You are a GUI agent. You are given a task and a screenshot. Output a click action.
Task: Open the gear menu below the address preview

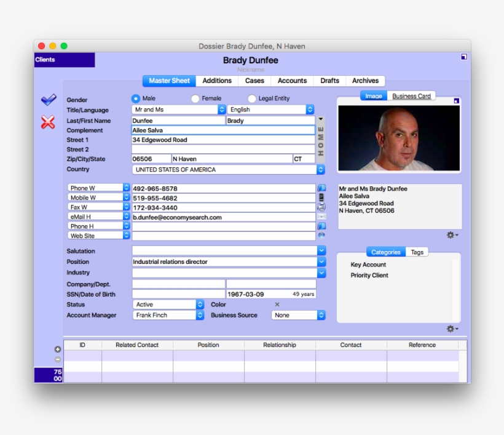pyautogui.click(x=452, y=234)
